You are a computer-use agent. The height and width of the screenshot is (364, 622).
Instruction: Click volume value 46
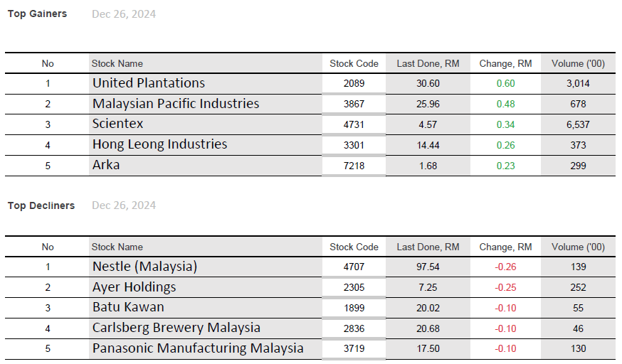(x=578, y=328)
